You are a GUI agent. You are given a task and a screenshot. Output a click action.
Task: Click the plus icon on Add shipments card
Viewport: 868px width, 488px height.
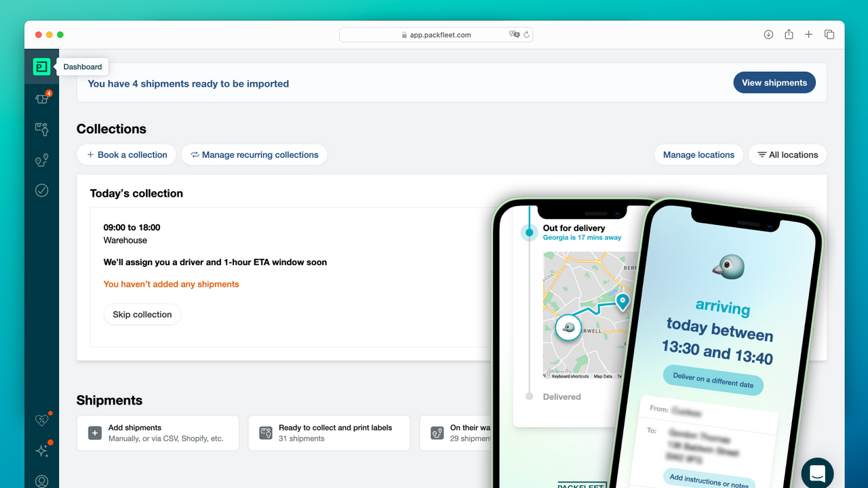[x=95, y=432]
